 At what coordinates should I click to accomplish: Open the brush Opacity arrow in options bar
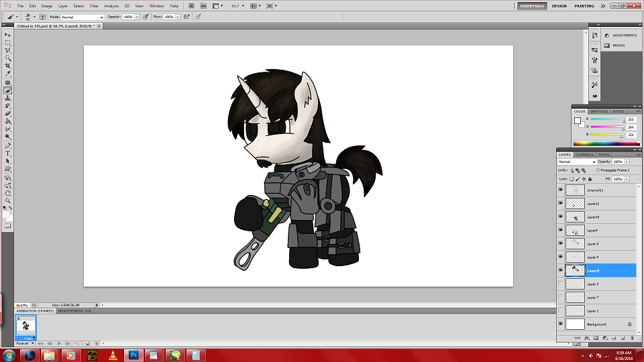click(137, 17)
